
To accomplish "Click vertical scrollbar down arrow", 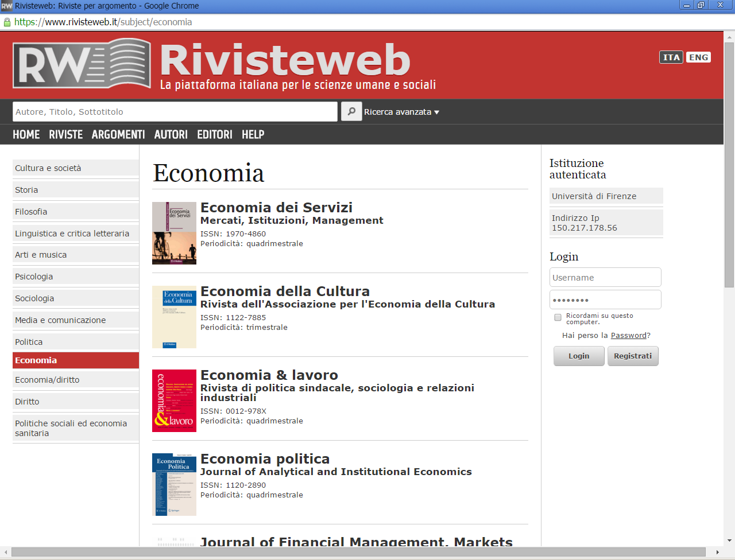I will tap(729, 540).
